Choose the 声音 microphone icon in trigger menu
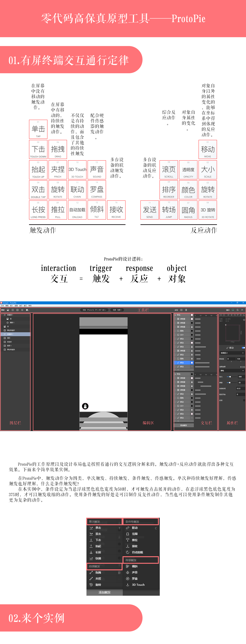 coord(128,572)
